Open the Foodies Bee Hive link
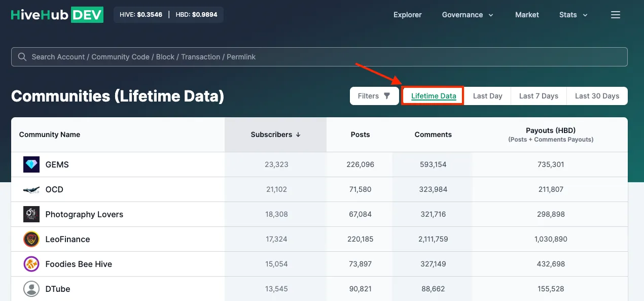644x301 pixels. point(79,264)
